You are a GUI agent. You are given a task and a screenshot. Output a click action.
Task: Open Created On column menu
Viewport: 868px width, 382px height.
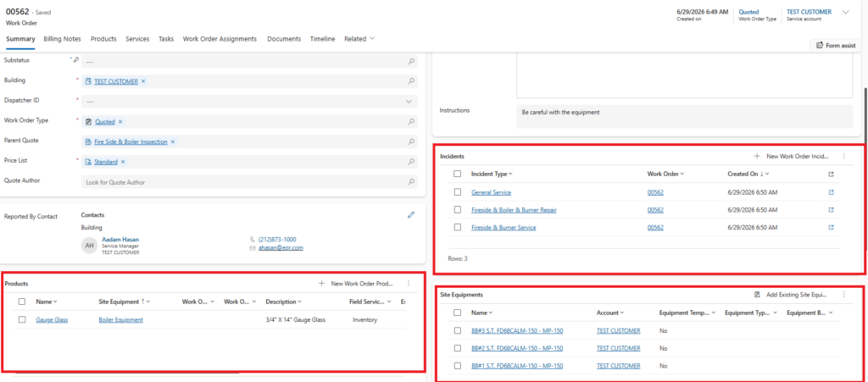tap(748, 174)
